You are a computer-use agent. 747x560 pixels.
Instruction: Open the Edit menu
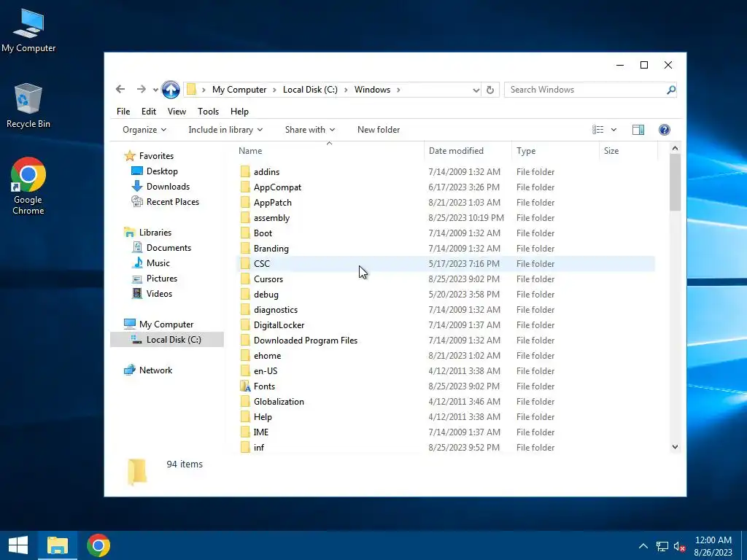(x=149, y=112)
